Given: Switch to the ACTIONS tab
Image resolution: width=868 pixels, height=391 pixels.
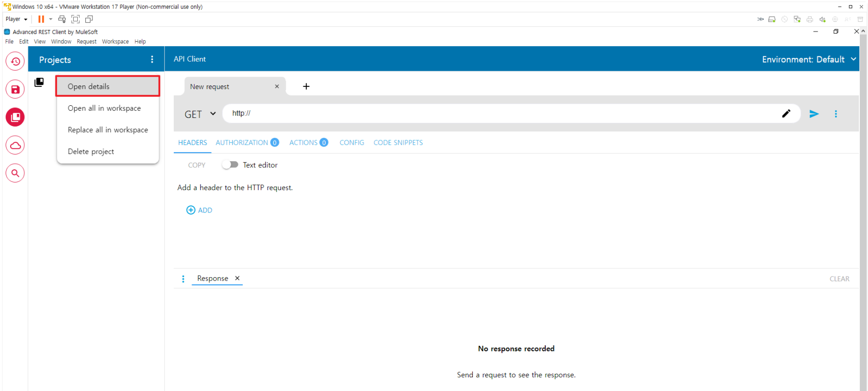Looking at the screenshot, I should coord(308,143).
